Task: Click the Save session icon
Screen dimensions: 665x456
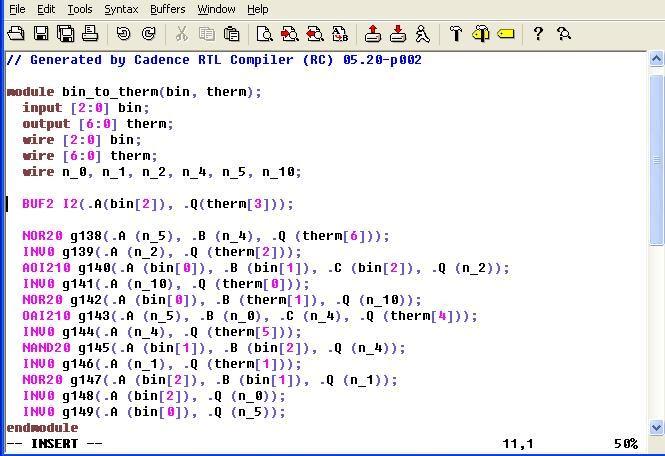Action: (x=397, y=34)
